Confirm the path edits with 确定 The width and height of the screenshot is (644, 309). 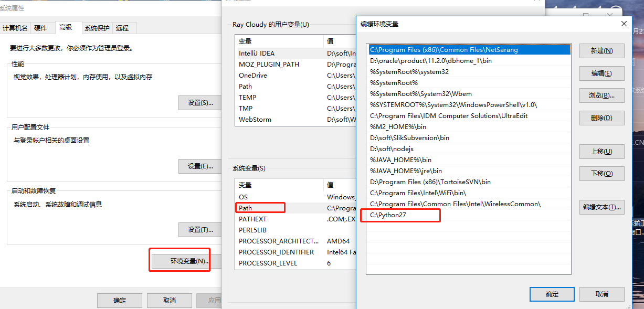[x=552, y=294]
